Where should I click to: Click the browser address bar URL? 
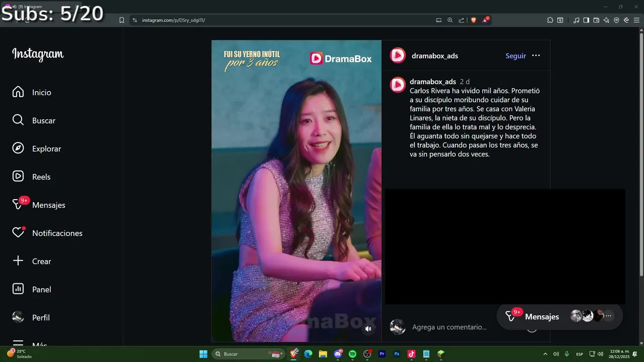(174, 20)
